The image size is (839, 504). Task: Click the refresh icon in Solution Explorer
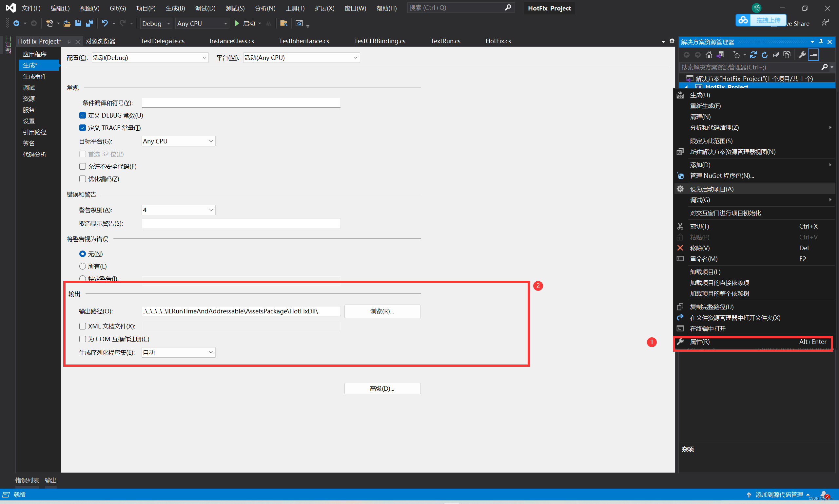tap(764, 55)
